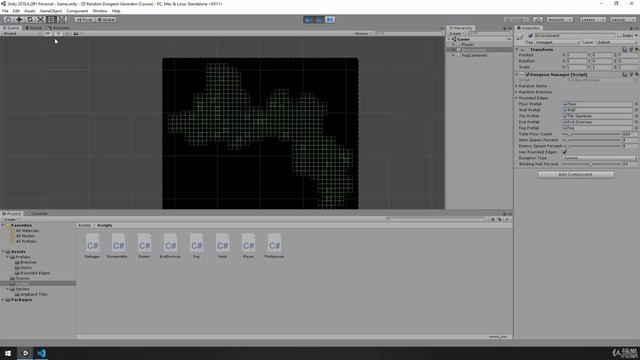Open the Window menu

click(x=100, y=11)
